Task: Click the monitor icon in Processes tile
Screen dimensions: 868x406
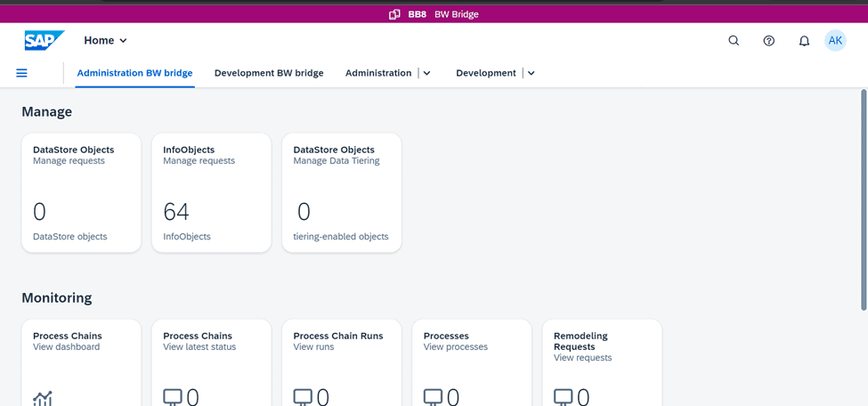Action: 433,397
